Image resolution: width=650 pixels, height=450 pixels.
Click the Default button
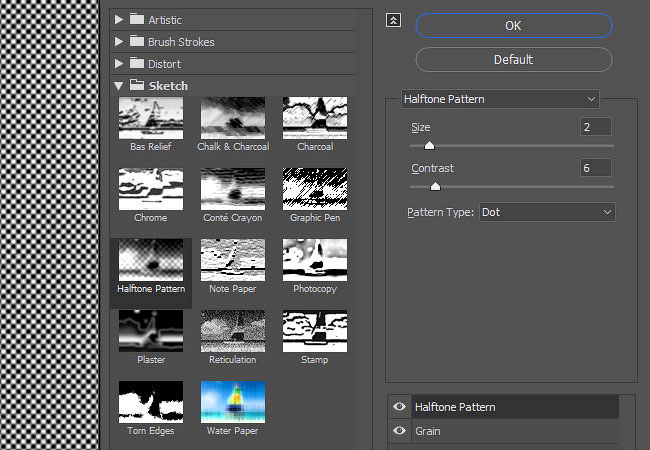tap(514, 60)
